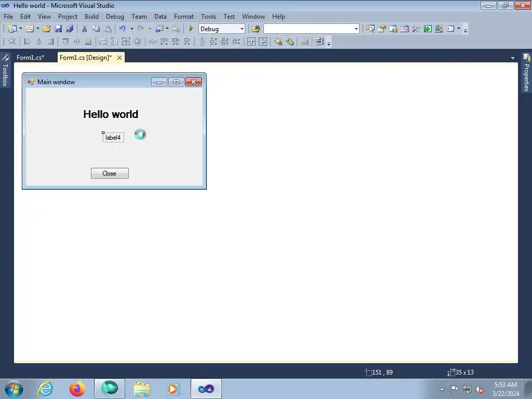Click the Send to Back icon
The width and height of the screenshot is (532, 399).
tap(290, 42)
